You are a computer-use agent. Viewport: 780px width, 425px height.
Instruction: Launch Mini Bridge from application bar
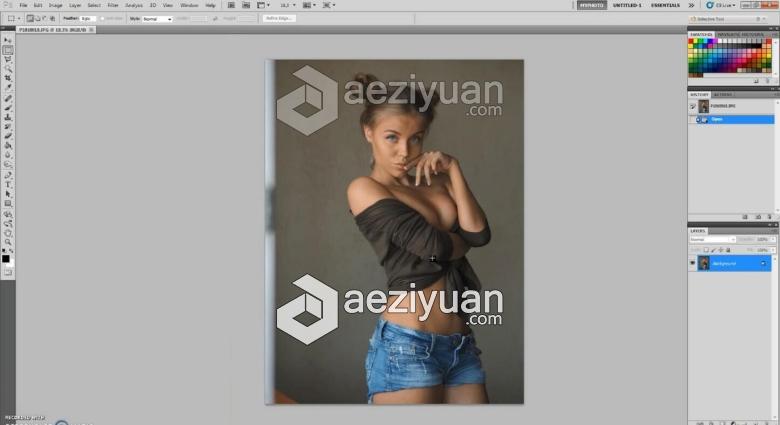246,5
